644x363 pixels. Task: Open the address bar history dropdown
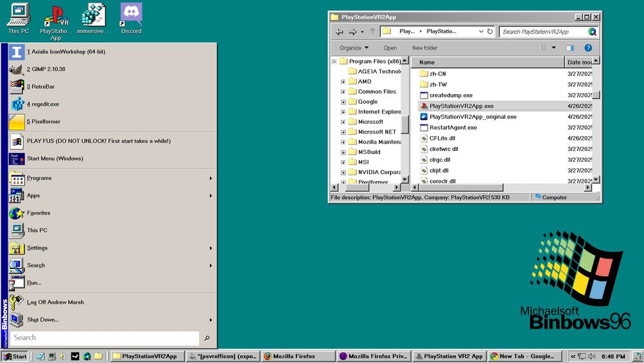coord(481,31)
